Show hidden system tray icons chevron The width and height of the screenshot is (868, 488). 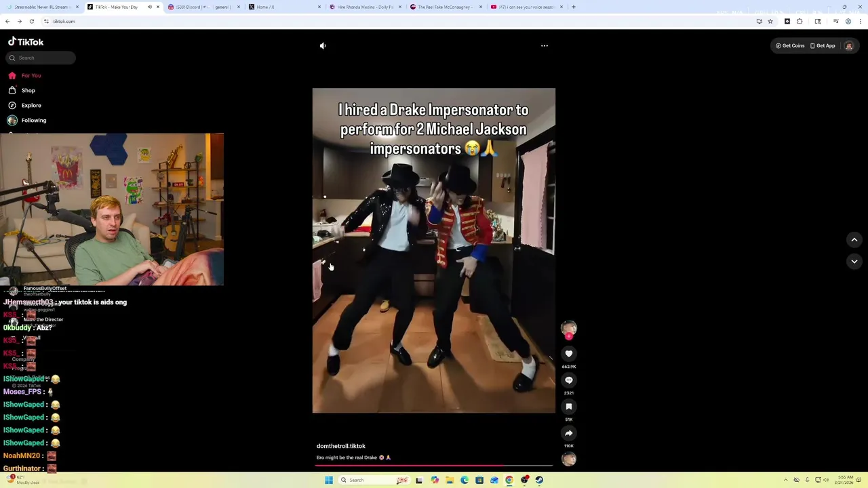click(786, 481)
